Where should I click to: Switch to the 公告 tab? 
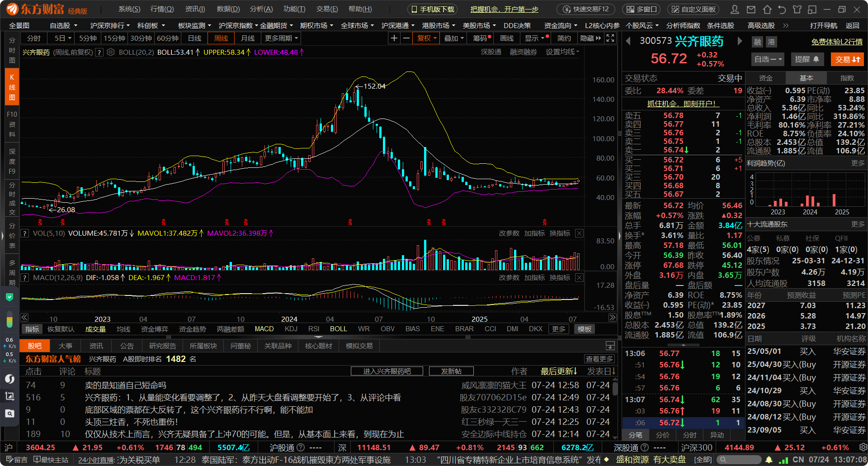[x=127, y=346]
